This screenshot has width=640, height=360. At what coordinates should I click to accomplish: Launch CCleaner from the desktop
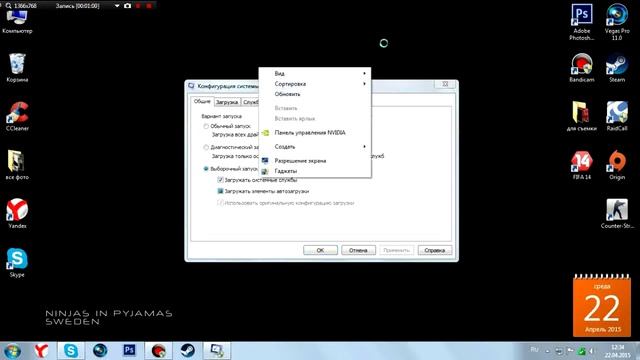coord(17,116)
